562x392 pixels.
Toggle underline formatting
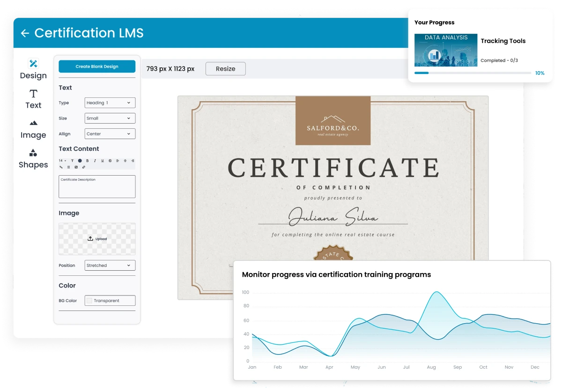(x=102, y=161)
